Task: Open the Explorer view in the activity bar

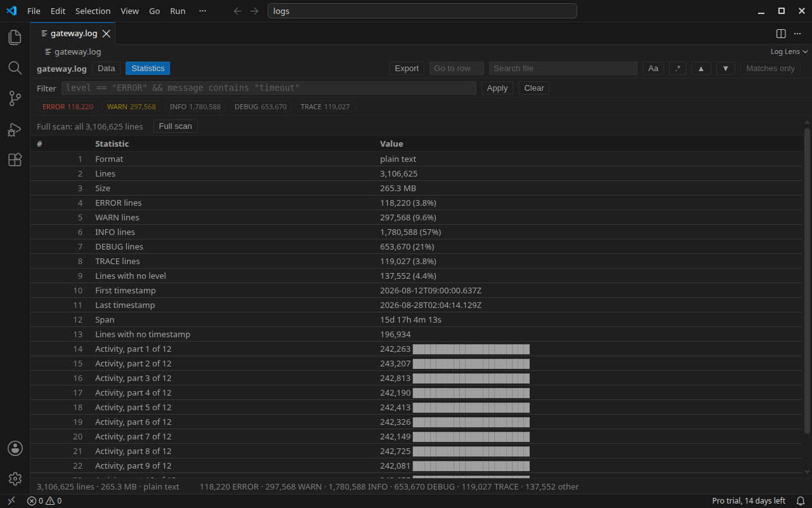Action: tap(15, 37)
